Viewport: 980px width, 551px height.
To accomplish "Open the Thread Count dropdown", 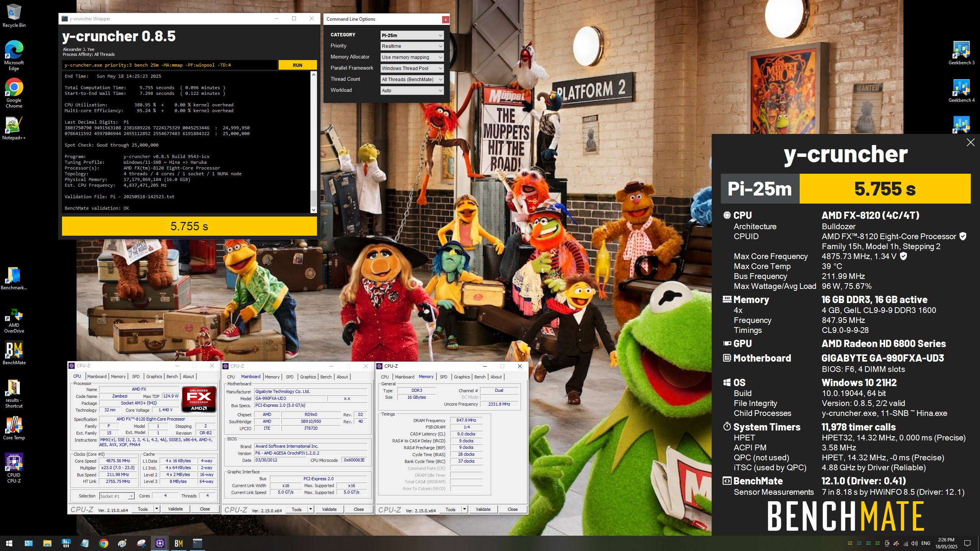I will tap(412, 79).
